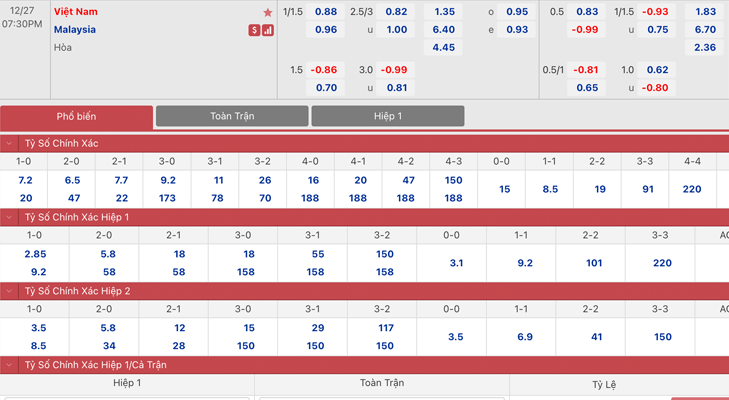Select full-time handicap 1/1.5 odds 0.88
Screen dimensions: 729x400
click(325, 12)
